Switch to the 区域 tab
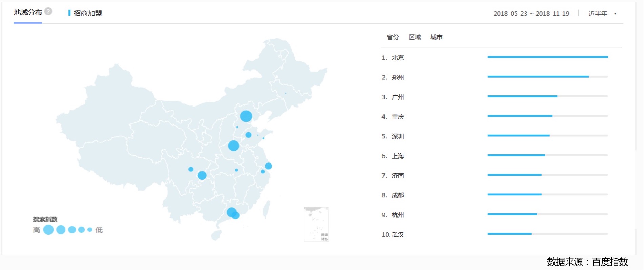 click(414, 37)
